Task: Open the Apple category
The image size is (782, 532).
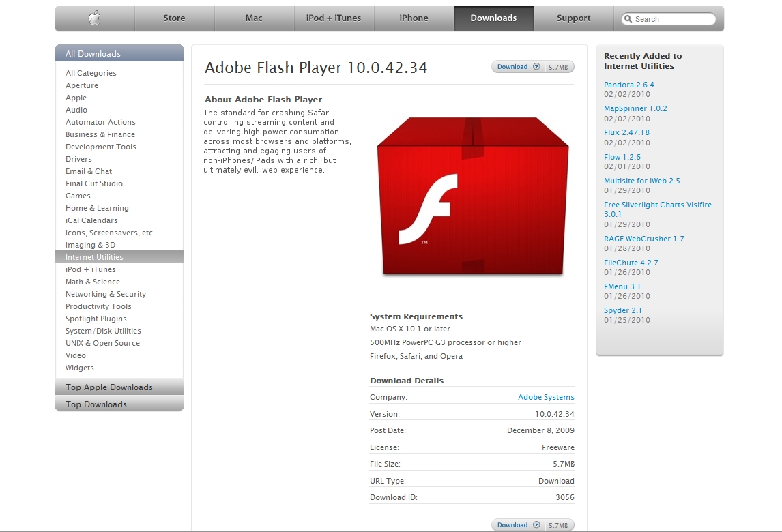Action: click(x=76, y=98)
